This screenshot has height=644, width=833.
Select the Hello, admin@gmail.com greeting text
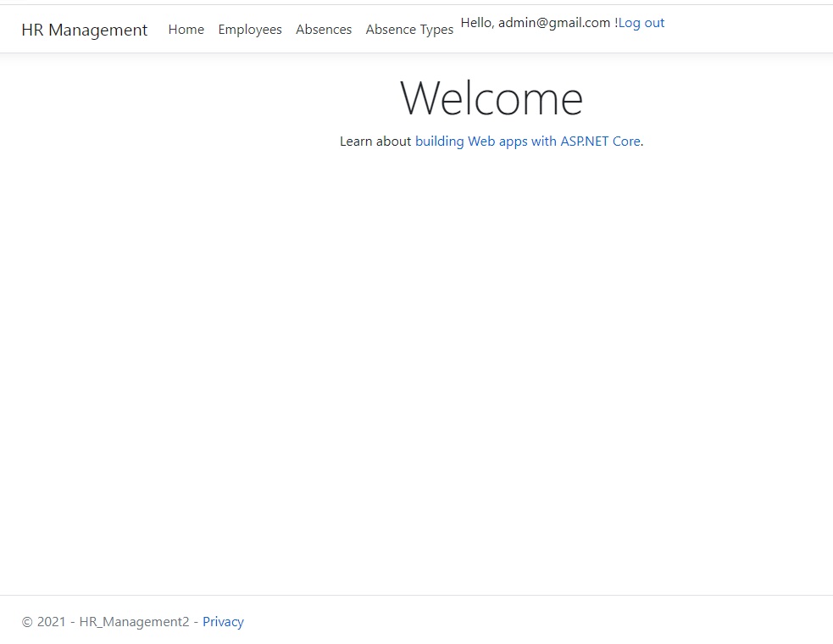539,23
